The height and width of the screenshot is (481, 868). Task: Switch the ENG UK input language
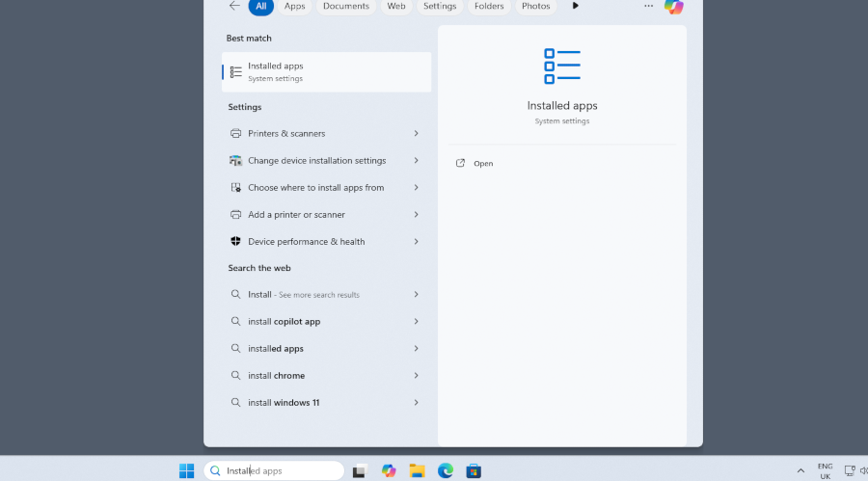[826, 471]
